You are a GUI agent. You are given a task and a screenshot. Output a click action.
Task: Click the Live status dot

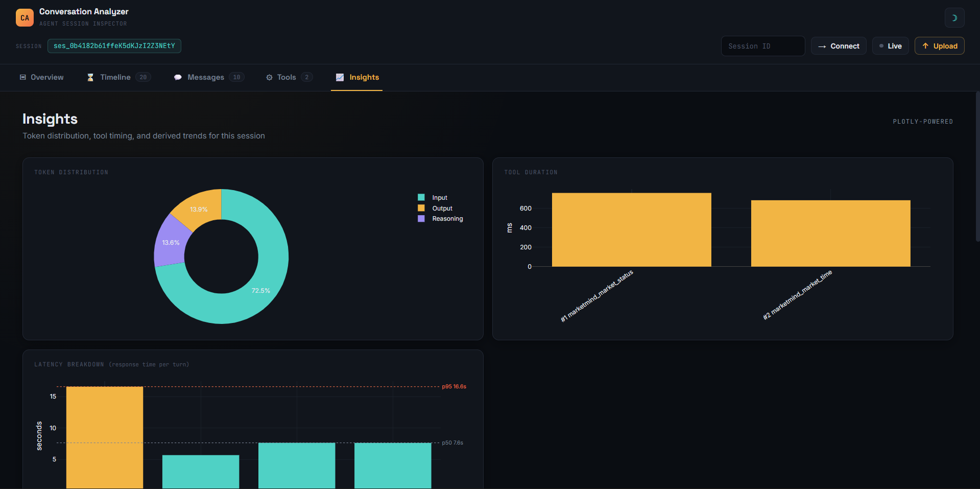pos(881,46)
